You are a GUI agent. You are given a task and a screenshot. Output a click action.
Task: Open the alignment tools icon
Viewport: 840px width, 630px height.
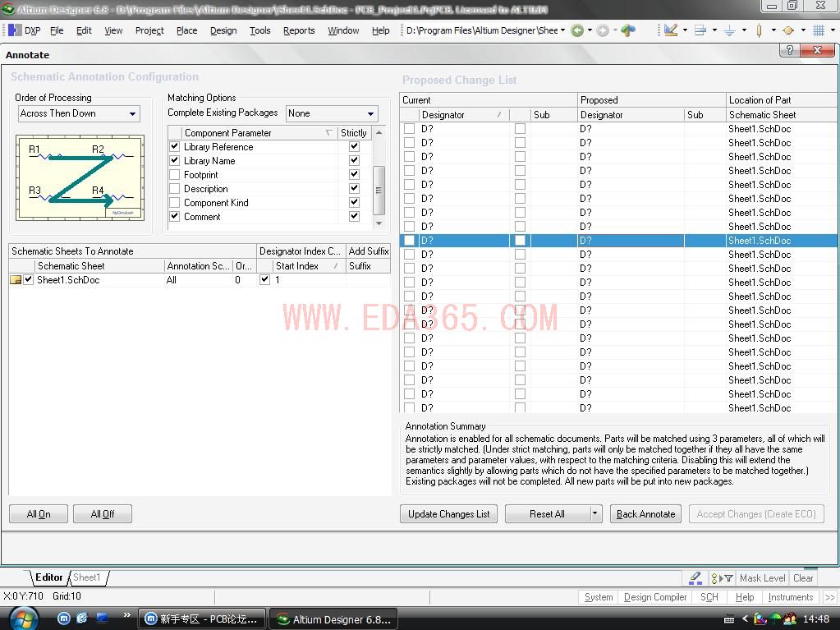point(700,30)
